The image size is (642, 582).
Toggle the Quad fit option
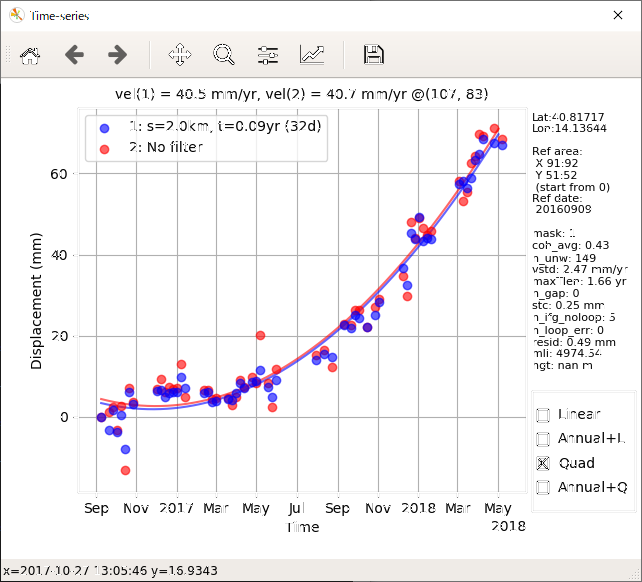pos(543,463)
